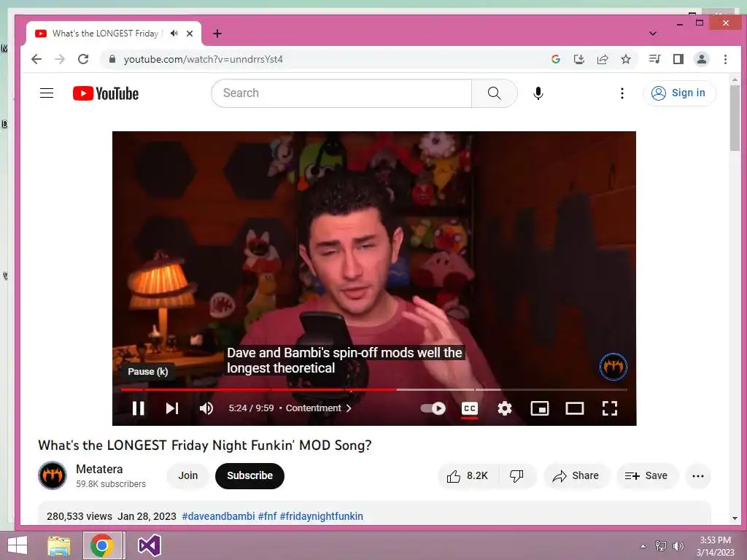Close the YouTube tab
747x560 pixels.
190,34
